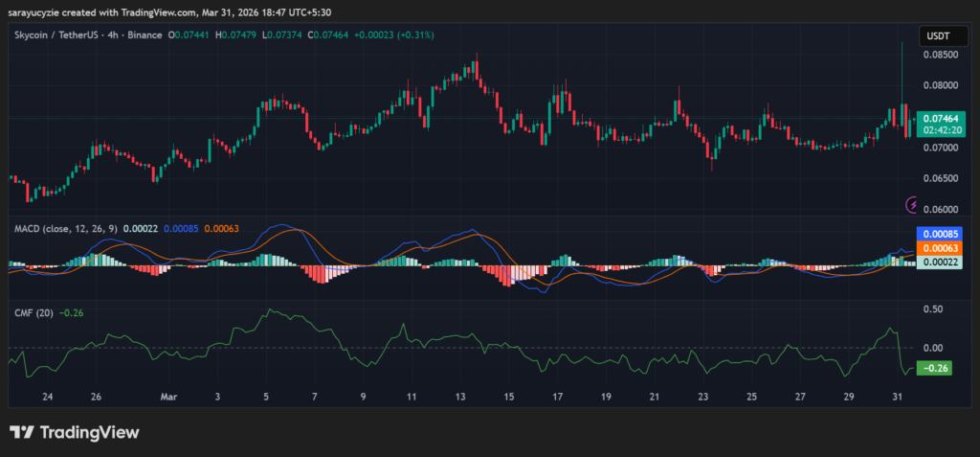Click the Mar label on time axis
Image resolution: width=980 pixels, height=457 pixels.
point(169,396)
